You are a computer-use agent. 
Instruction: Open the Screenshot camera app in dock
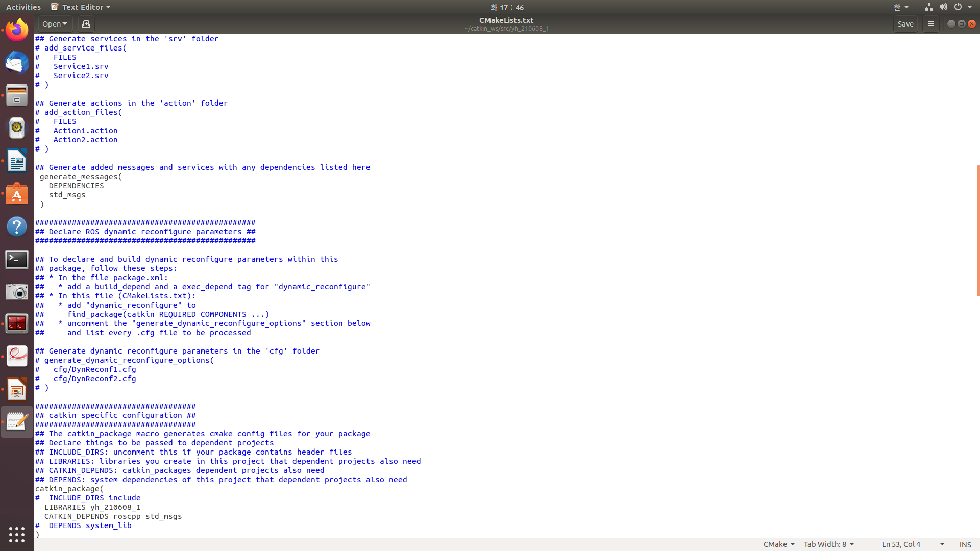[x=17, y=292]
